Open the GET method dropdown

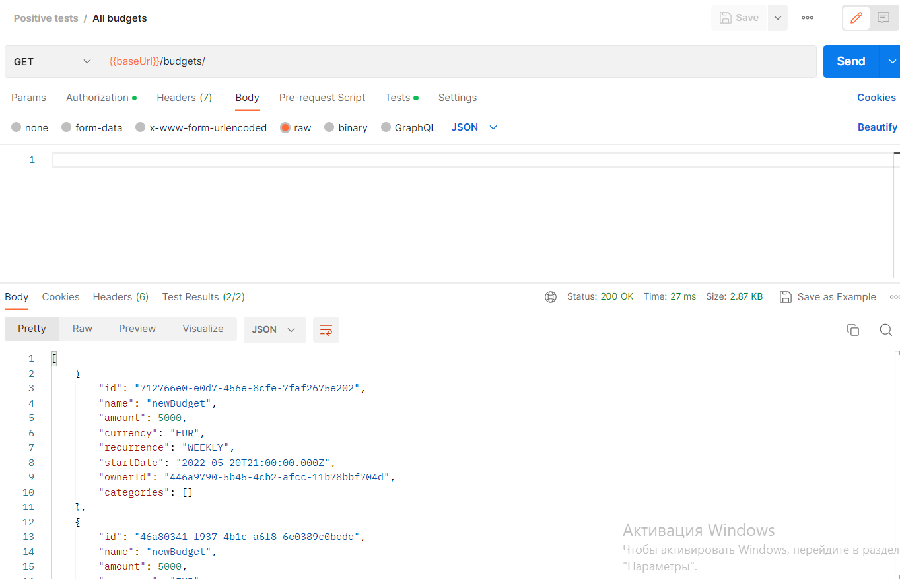tap(52, 61)
